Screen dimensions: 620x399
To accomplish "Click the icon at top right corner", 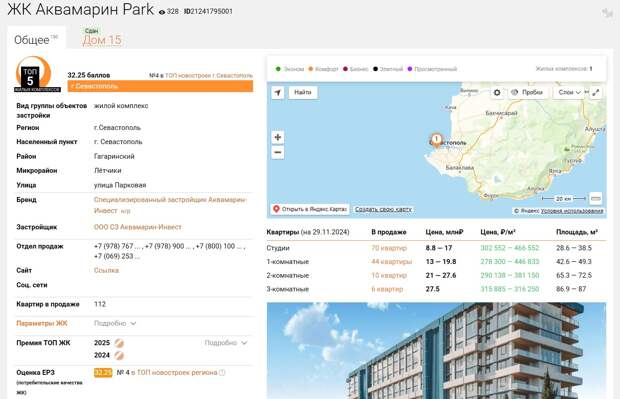I will pos(607,13).
